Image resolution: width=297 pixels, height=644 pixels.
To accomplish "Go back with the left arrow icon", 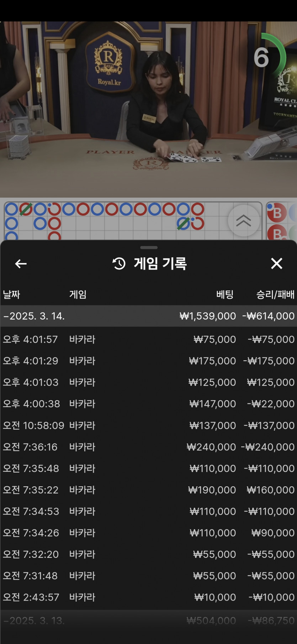I will [x=21, y=264].
